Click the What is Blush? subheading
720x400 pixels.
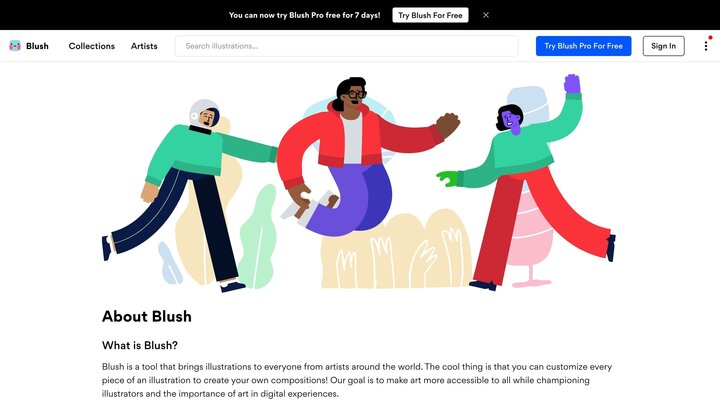tap(140, 345)
